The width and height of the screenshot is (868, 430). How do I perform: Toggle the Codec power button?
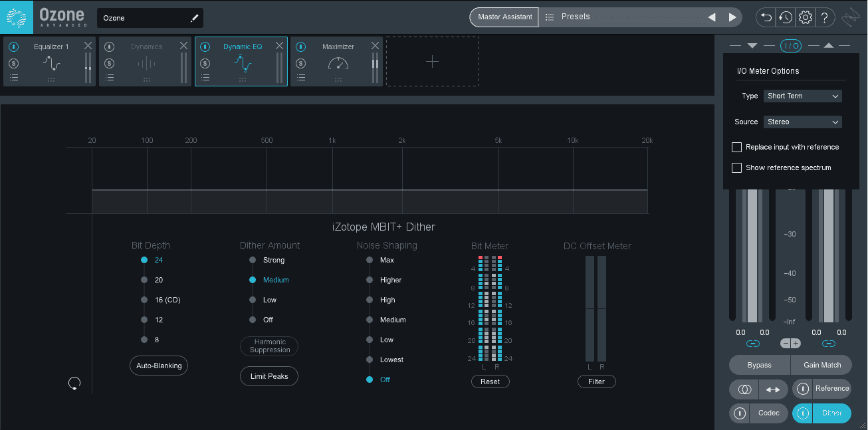click(740, 413)
